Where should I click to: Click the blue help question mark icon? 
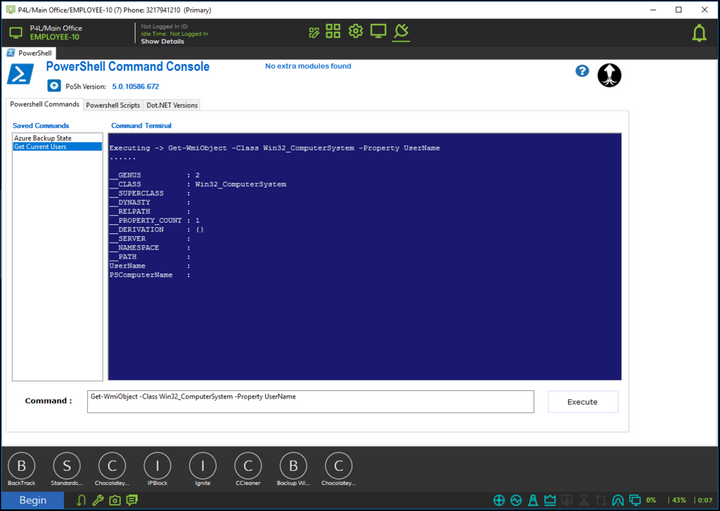(582, 71)
